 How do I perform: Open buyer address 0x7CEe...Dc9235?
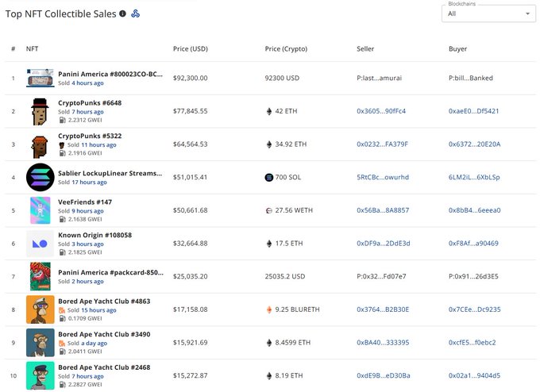(x=475, y=309)
